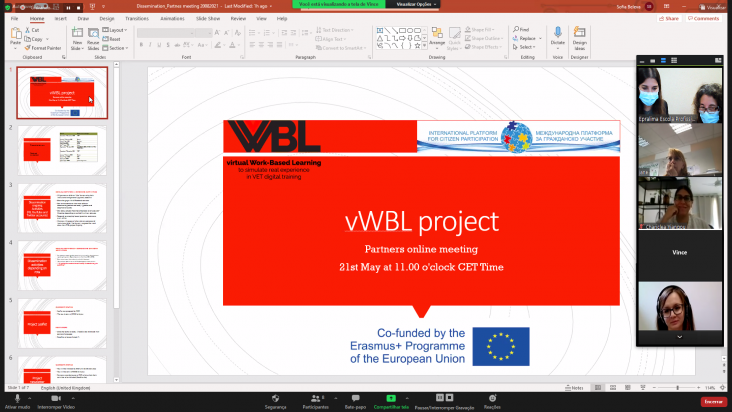Screen dimensions: 732x412
Task: Pick text highlight color
Action: tap(218, 45)
